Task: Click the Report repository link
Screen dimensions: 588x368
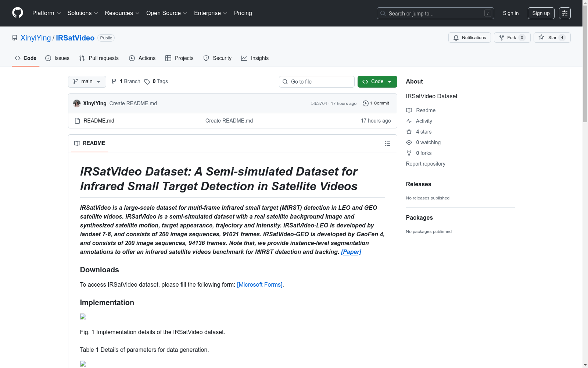Action: tap(426, 164)
